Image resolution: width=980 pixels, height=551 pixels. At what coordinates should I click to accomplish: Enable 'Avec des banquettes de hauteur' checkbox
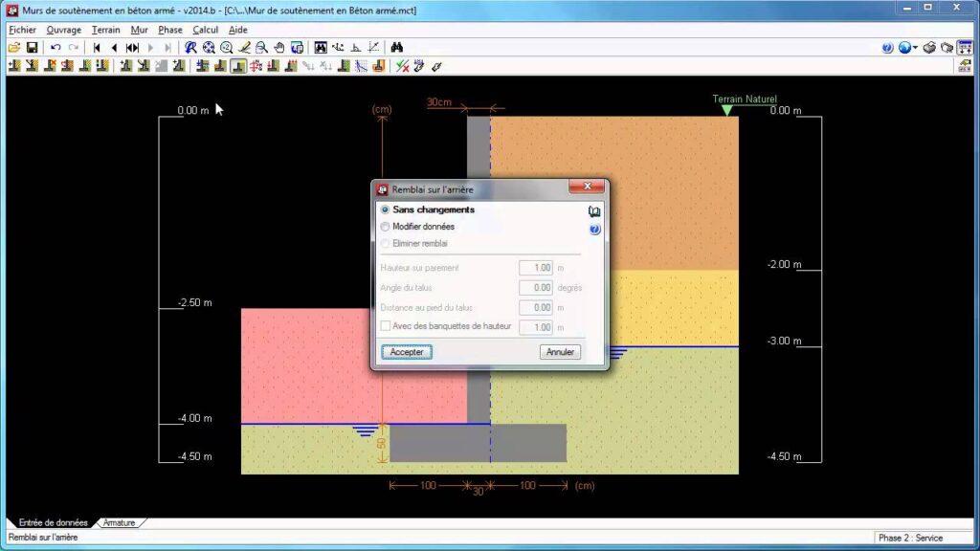tap(386, 327)
